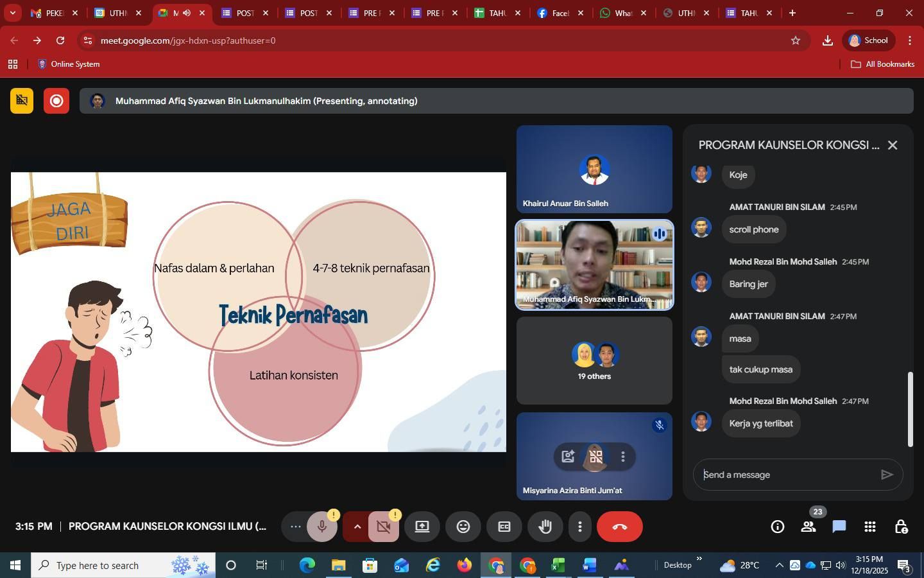Open the people list icon
Image resolution: width=924 pixels, height=578 pixels.
point(808,527)
